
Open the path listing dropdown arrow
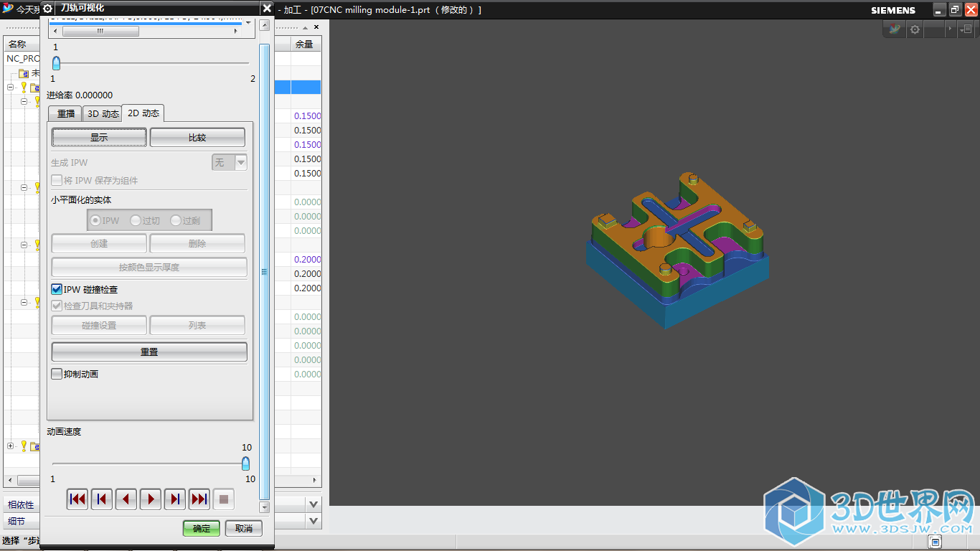248,22
